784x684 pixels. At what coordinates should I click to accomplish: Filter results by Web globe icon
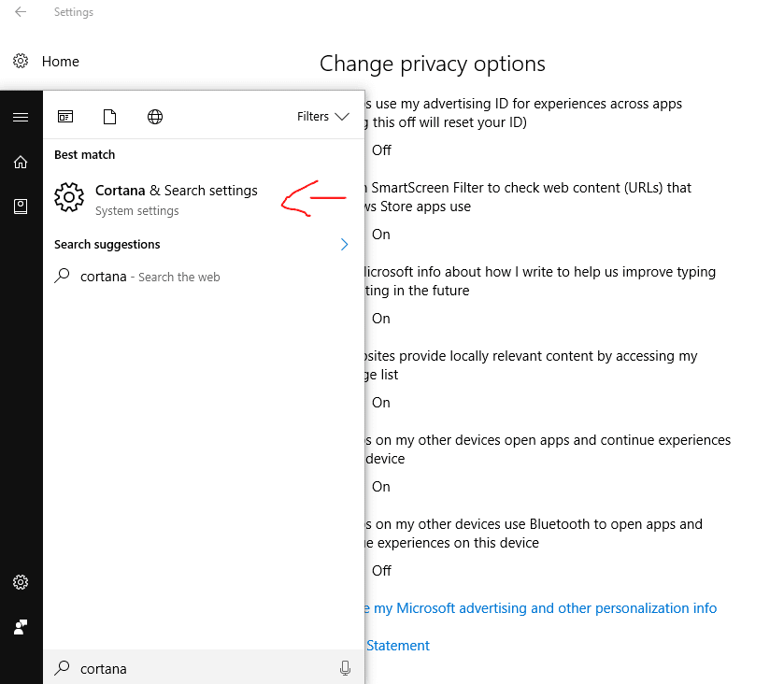[x=155, y=117]
